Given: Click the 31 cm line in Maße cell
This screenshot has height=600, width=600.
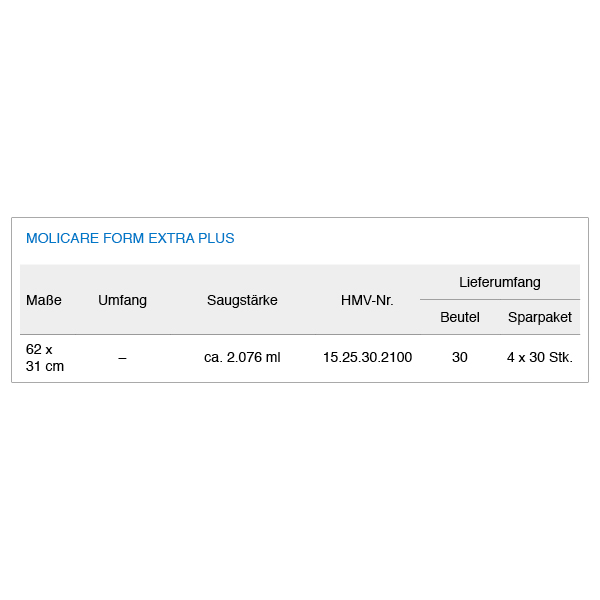Looking at the screenshot, I should pyautogui.click(x=45, y=367).
